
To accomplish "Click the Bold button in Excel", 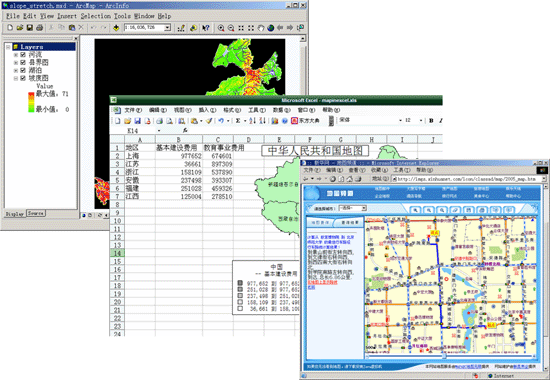I will point(431,120).
